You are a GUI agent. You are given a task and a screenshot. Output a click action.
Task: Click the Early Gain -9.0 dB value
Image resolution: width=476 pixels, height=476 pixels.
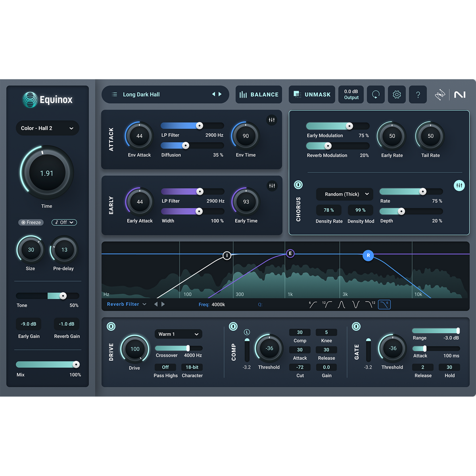29,324
